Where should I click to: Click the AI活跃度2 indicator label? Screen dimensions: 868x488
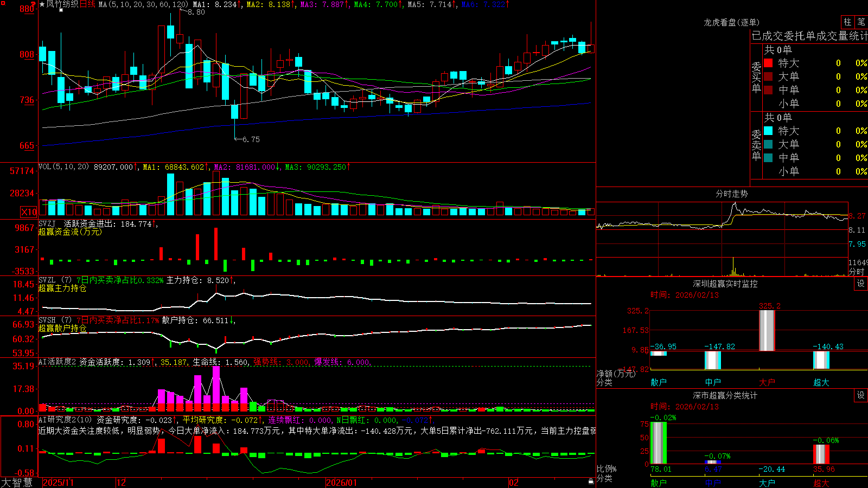click(58, 362)
